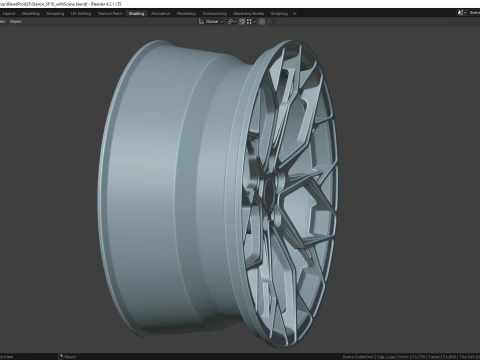Screen dimensions: 480x360
Task: Click 'Scene Collection' text in status bar
Action: [358, 357]
